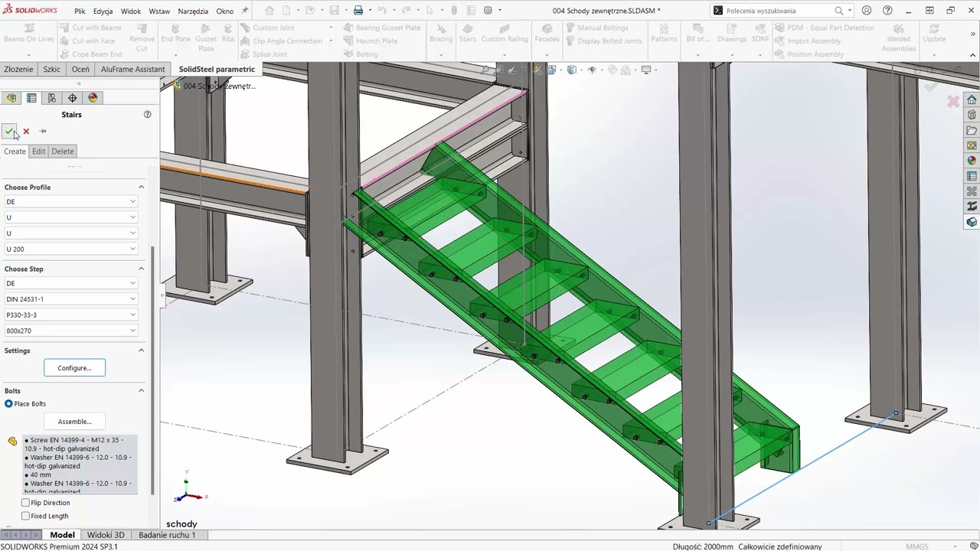This screenshot has width=980, height=551.
Task: Click the Welded Assemblies ribbon tool
Action: click(899, 38)
